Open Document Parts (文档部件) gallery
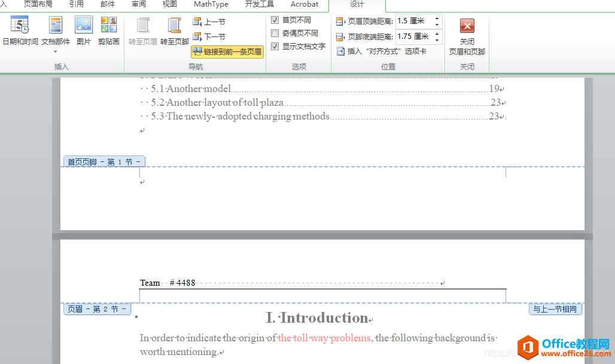The width and height of the screenshot is (615, 364). [x=55, y=35]
